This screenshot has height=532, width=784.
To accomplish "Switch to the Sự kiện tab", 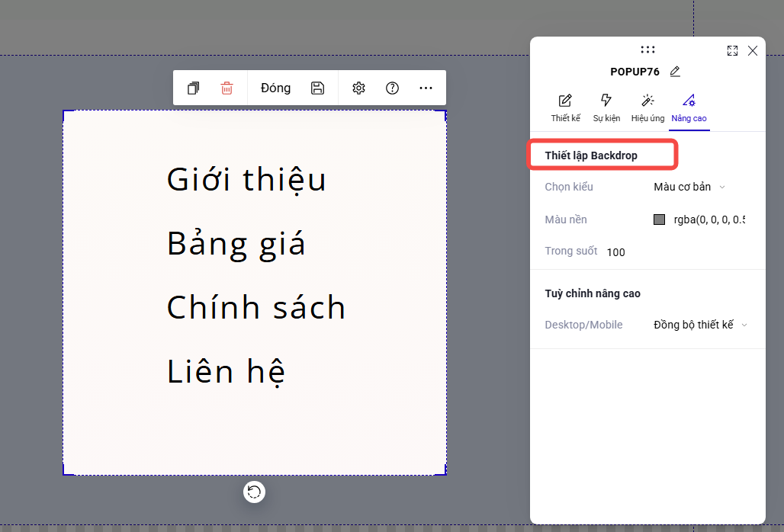I will (606, 108).
